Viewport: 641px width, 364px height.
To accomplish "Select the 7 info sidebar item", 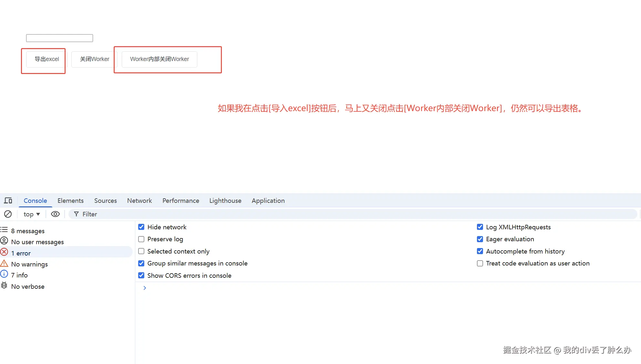I will pos(19,275).
